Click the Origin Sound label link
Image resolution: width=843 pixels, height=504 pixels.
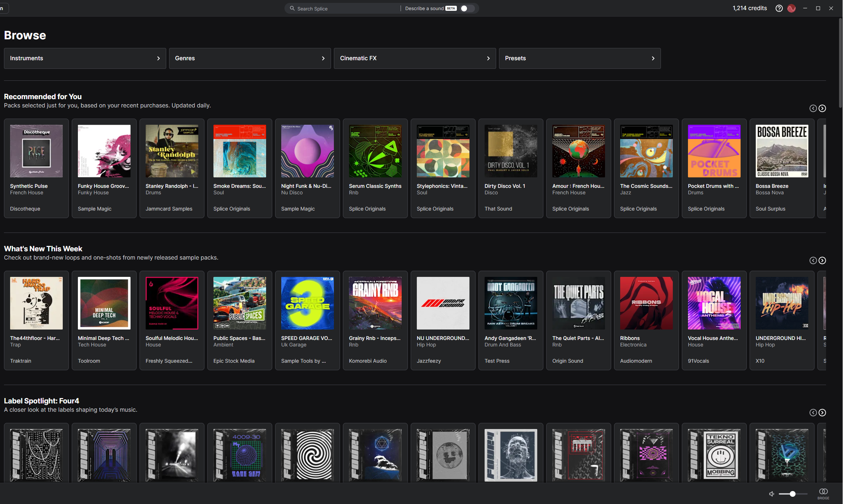coord(568,361)
